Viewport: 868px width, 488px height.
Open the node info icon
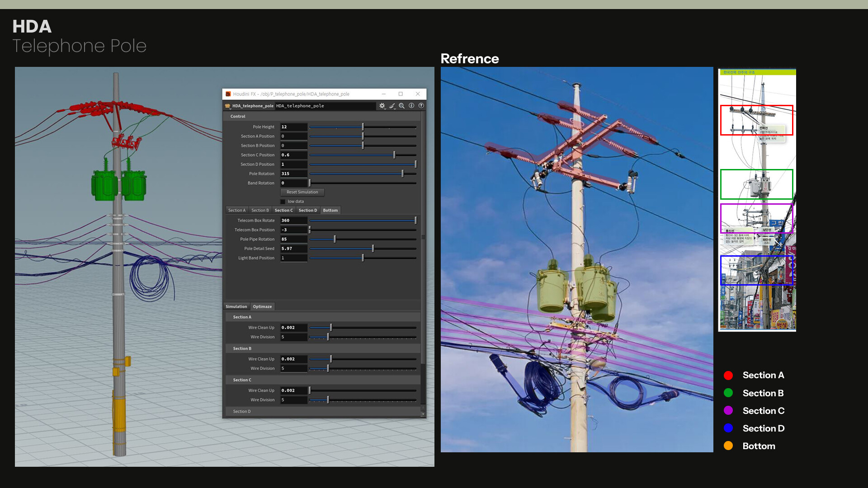coord(411,106)
